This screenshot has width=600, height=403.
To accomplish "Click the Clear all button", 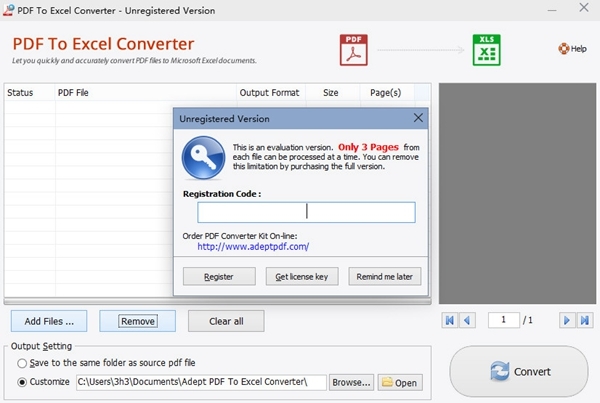I will 226,321.
